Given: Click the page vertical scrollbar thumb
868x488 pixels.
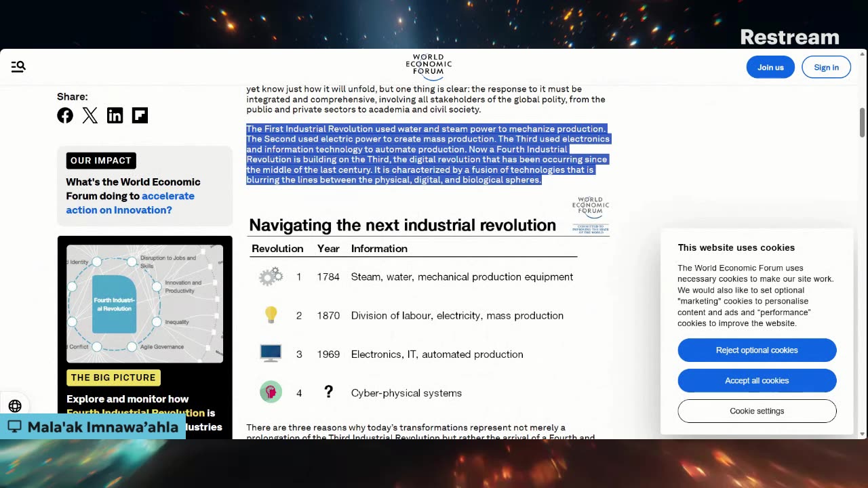Looking at the screenshot, I should pos(863,122).
